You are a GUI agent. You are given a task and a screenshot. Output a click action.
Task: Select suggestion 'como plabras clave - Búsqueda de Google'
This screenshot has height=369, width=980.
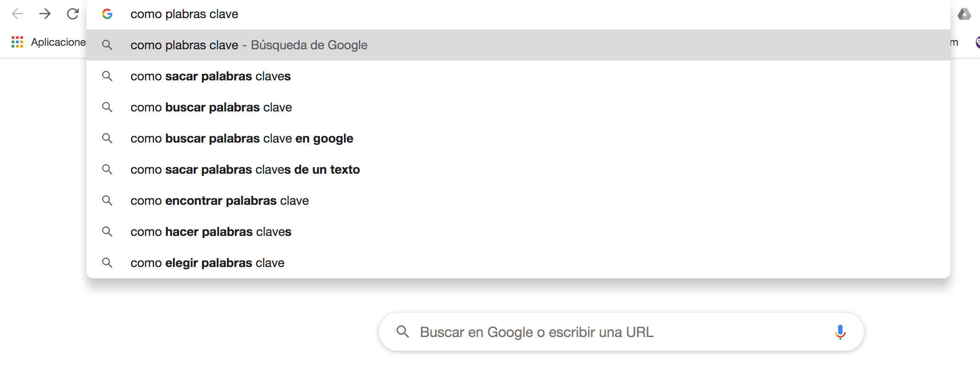click(x=249, y=45)
